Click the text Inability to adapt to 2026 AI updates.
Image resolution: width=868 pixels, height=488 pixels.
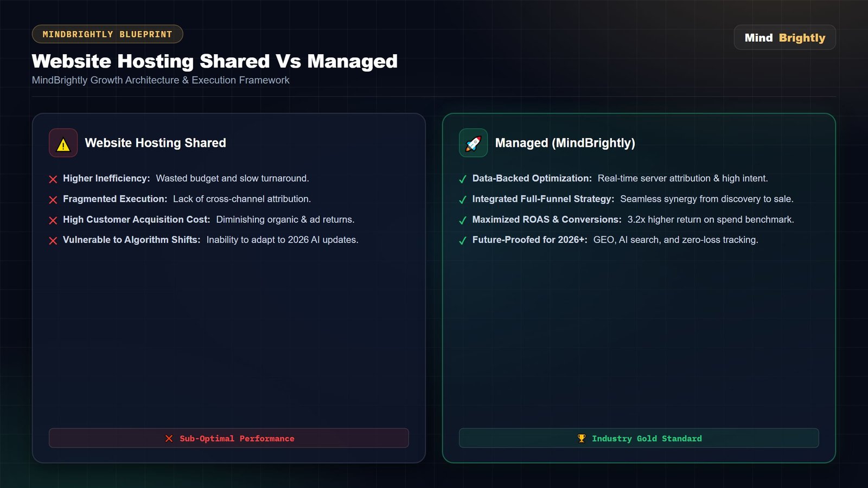click(x=283, y=240)
